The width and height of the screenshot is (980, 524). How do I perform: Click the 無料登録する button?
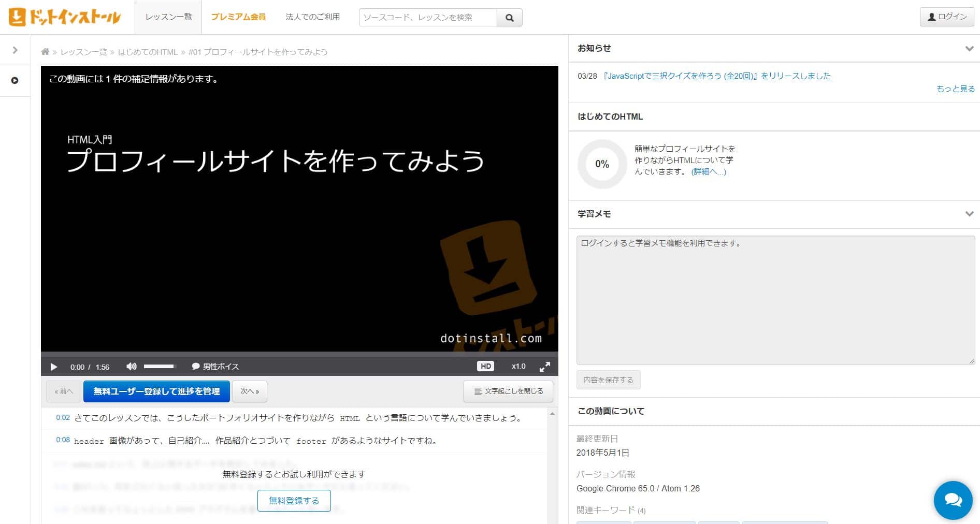click(x=294, y=501)
